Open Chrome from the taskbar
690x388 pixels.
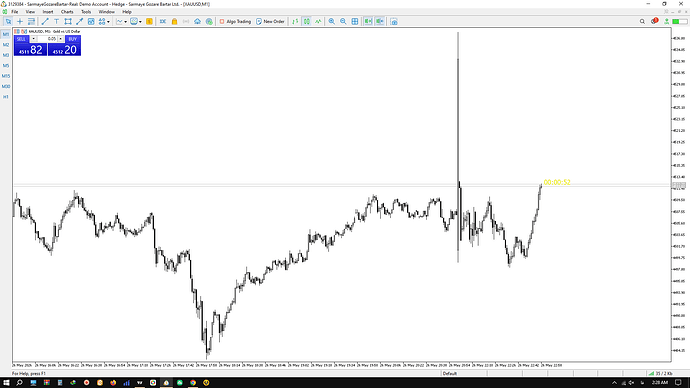coord(193,383)
